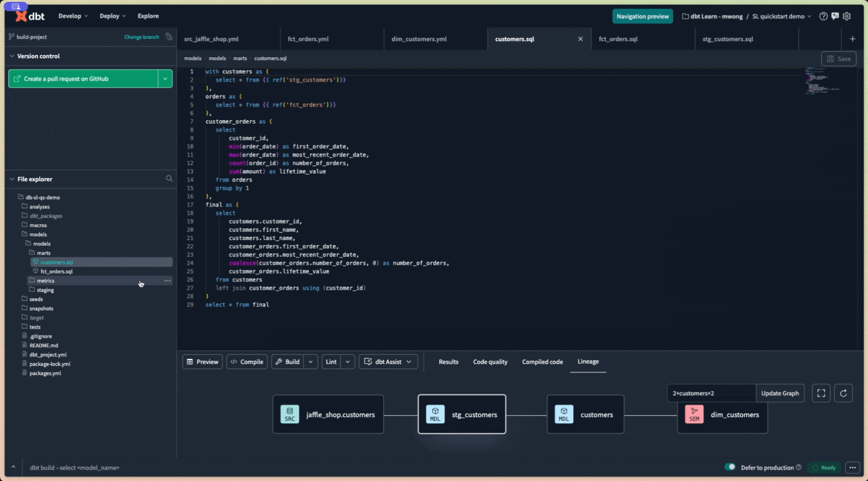Open the Build button dropdown
The width and height of the screenshot is (868, 481).
click(x=310, y=362)
